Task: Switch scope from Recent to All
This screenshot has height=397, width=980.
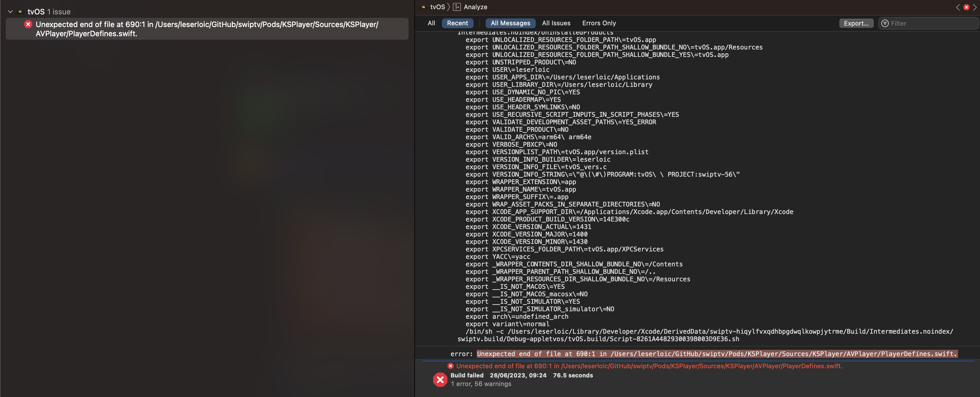Action: click(x=431, y=23)
